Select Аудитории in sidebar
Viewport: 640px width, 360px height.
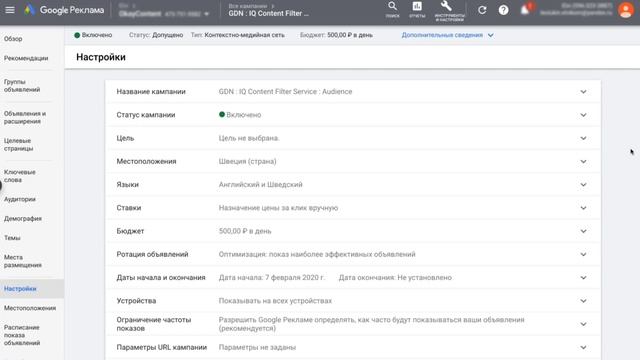(20, 199)
